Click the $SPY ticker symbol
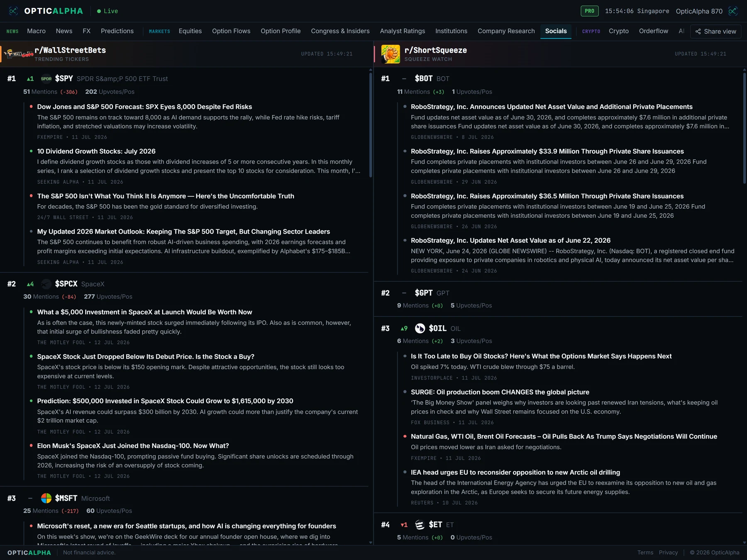747x560 pixels. [x=64, y=78]
